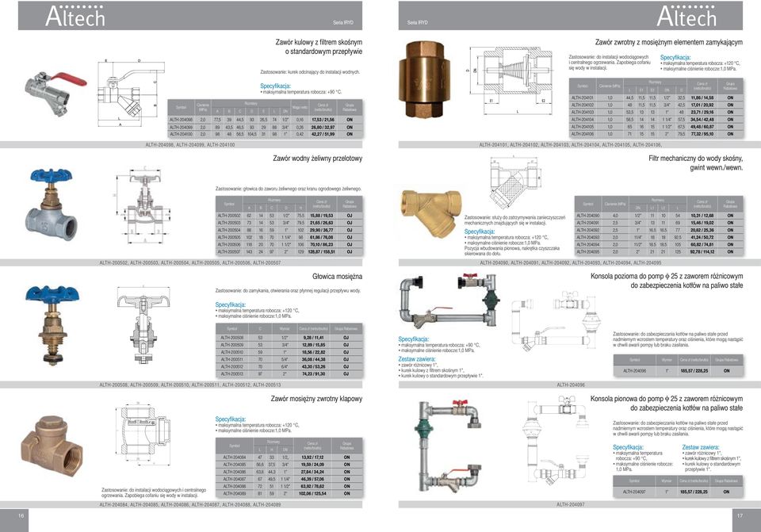Click symbol "ALTH-200502" in cast iron valve table
This screenshot has width=761, height=532.
pyautogui.click(x=229, y=216)
